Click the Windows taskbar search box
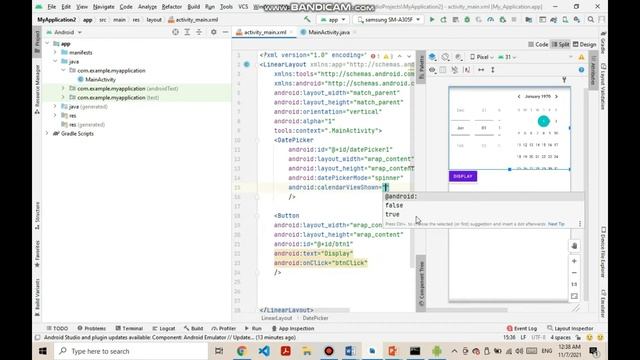This screenshot has width=640, height=360. point(131,351)
